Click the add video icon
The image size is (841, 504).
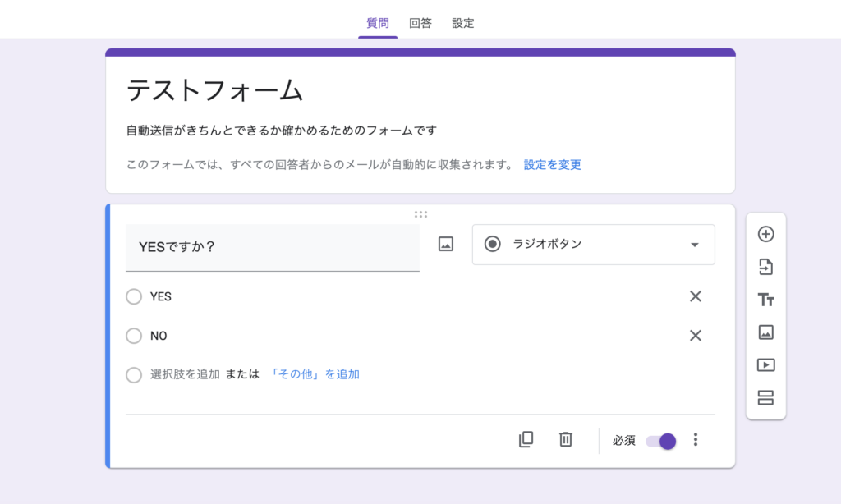765,365
